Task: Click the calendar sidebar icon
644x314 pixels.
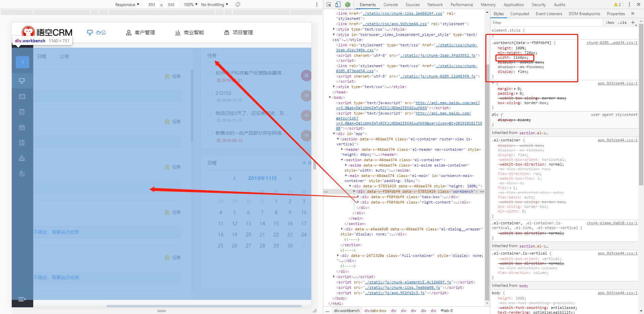Action: [22, 96]
